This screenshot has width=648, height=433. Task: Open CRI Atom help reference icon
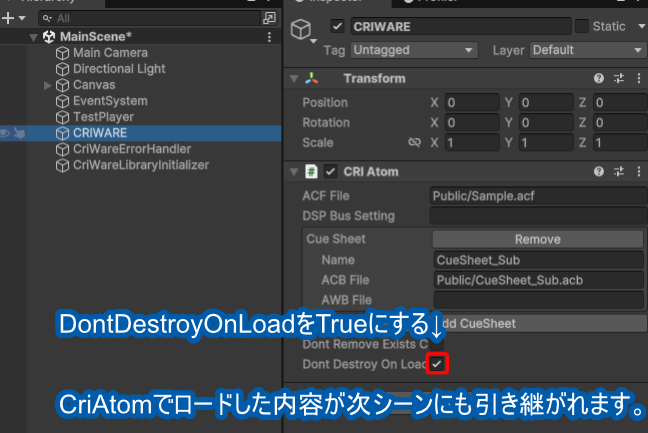(599, 171)
